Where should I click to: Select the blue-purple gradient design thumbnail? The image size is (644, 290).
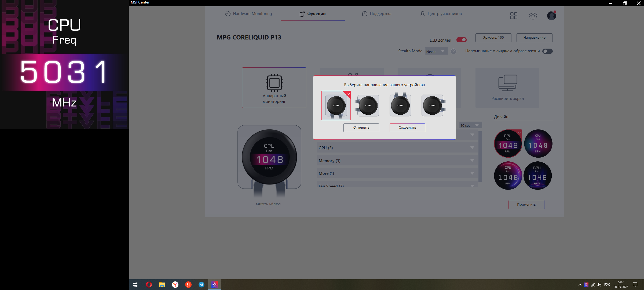[x=538, y=143]
